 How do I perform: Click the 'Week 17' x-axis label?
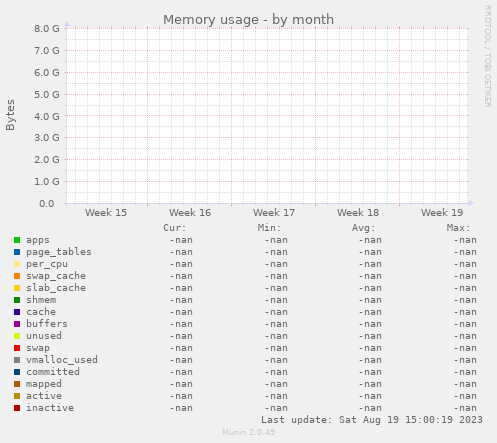coord(274,213)
